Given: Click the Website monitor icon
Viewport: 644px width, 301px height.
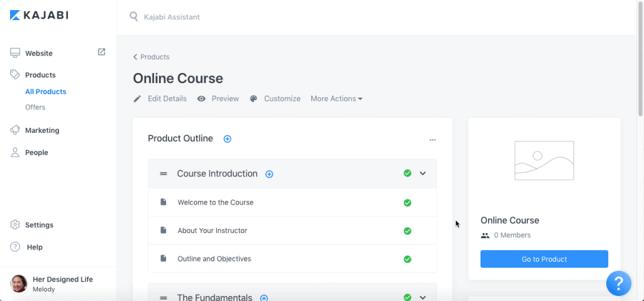Looking at the screenshot, I should click(15, 53).
